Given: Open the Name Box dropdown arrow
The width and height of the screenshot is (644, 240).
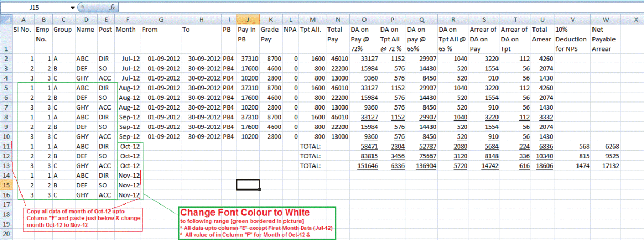Looking at the screenshot, I should coord(73,9).
